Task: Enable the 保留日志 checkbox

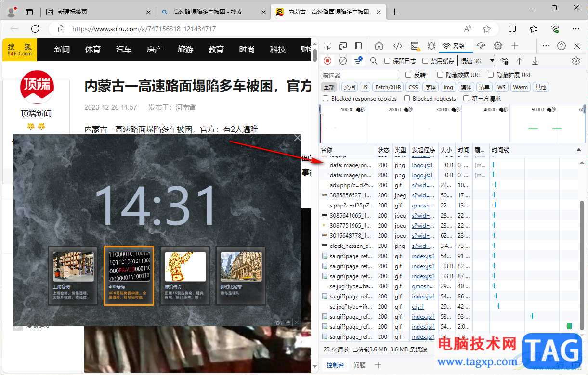Action: tap(387, 61)
